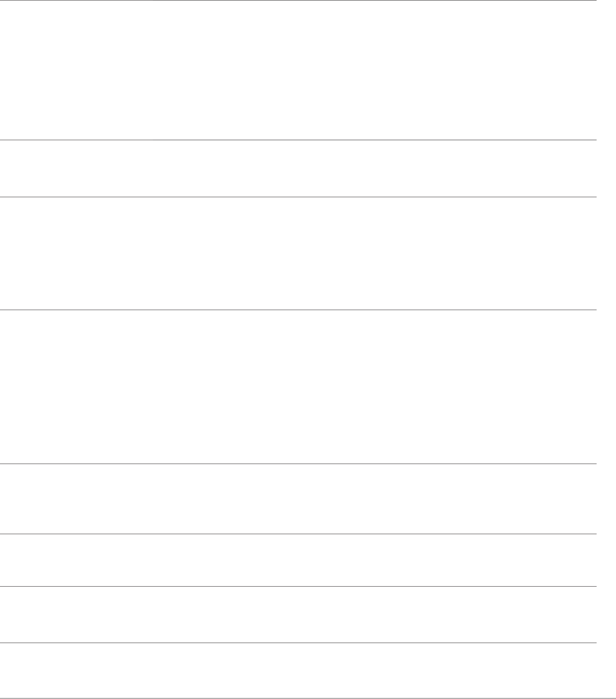Select the sixth empty row from the top

pyautogui.click(x=298, y=560)
